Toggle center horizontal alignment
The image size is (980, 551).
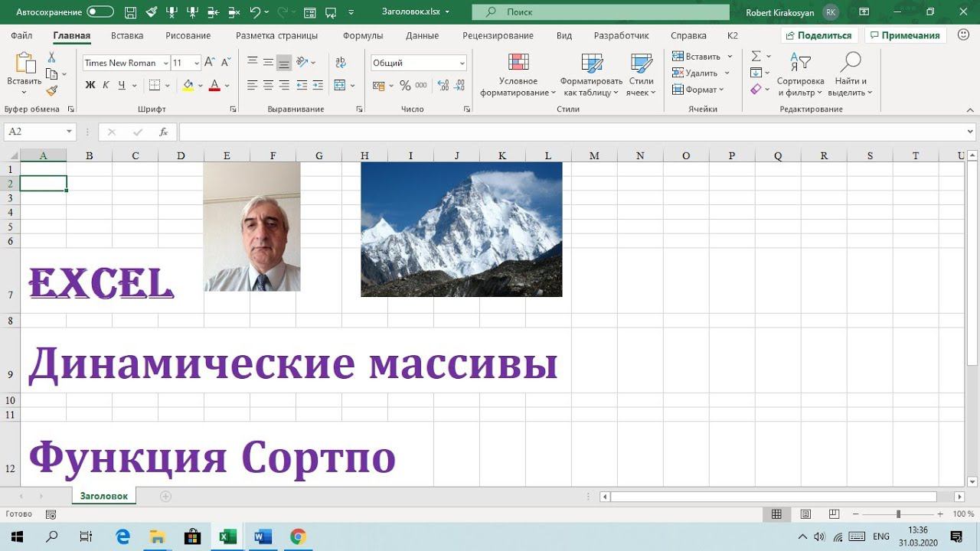tap(268, 85)
